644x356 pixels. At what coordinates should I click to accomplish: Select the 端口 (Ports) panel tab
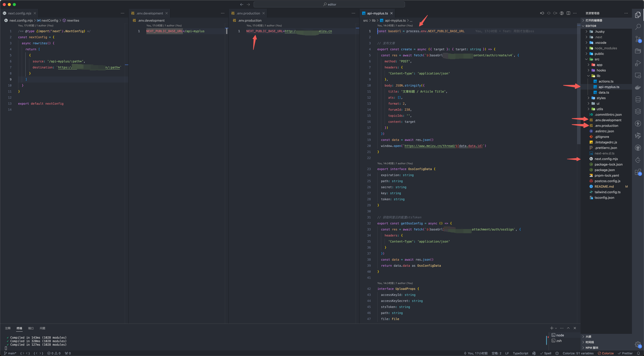[31, 328]
